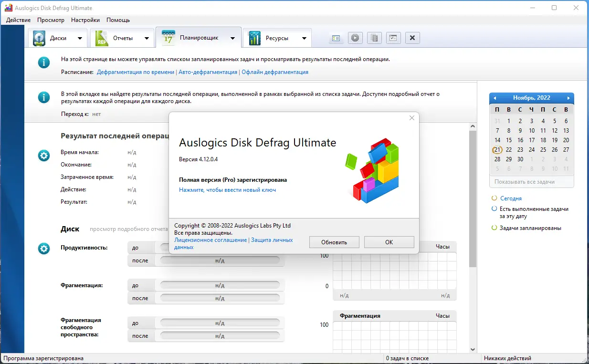Open the task list icon on the toolbar
Screen dimensions: 589x364
(336, 38)
